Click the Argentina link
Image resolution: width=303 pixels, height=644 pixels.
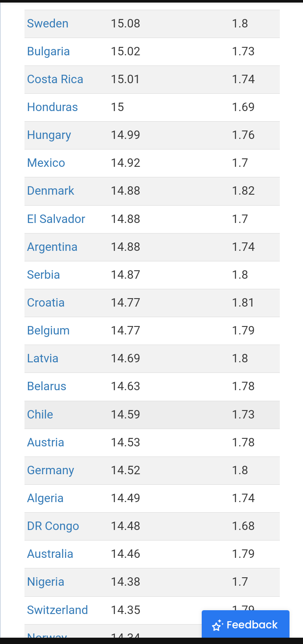[52, 247]
